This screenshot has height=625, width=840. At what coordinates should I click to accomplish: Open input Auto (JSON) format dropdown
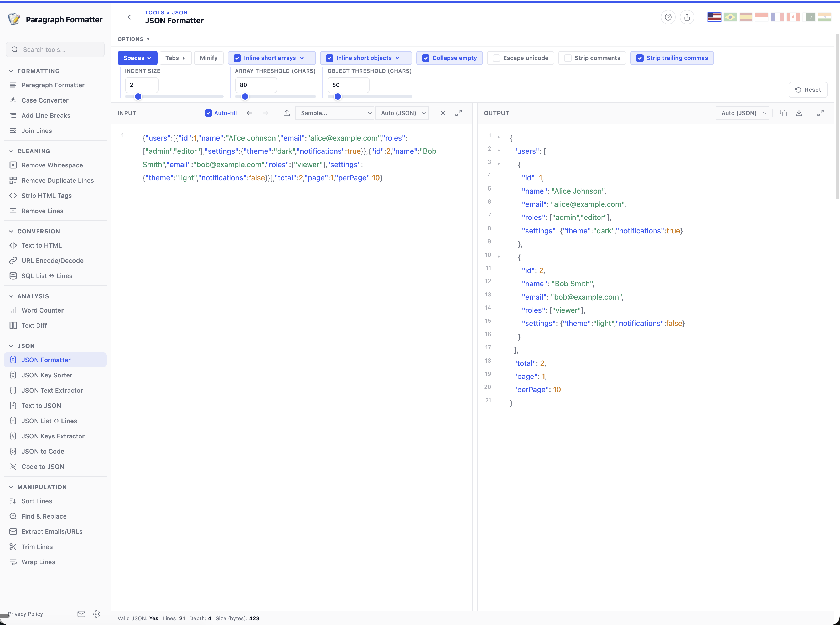[402, 113]
